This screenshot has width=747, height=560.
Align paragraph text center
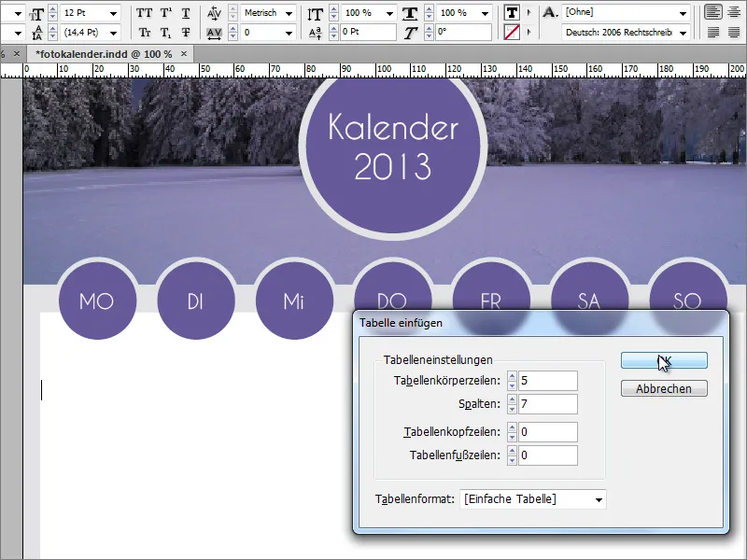coord(734,12)
